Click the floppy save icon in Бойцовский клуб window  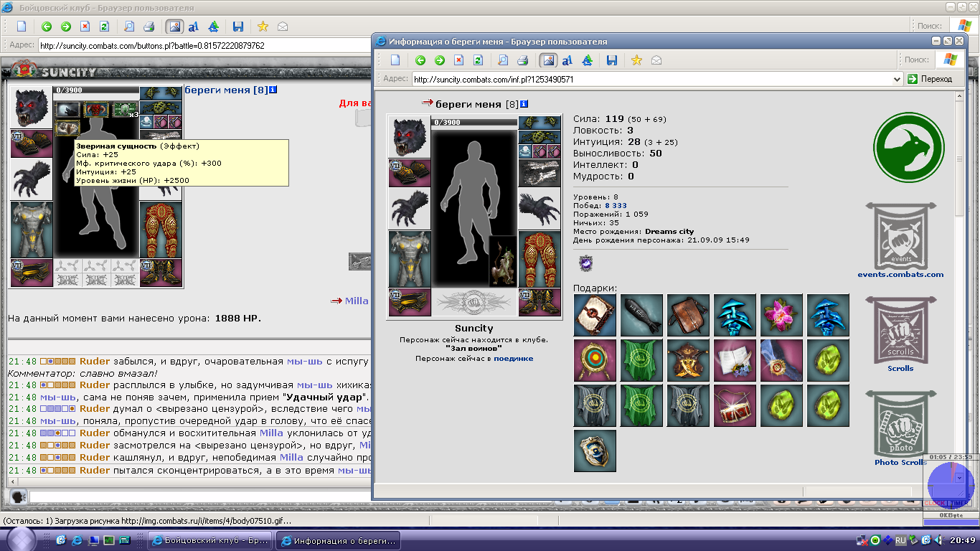tap(238, 27)
